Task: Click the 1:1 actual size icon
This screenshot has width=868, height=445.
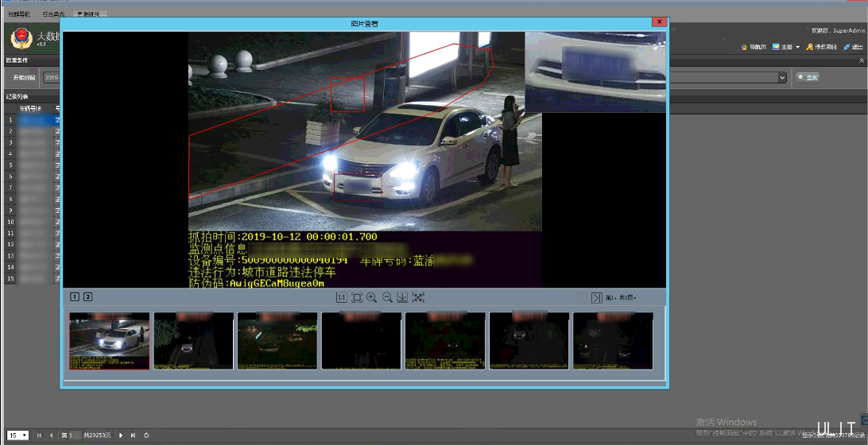Action: pyautogui.click(x=342, y=297)
